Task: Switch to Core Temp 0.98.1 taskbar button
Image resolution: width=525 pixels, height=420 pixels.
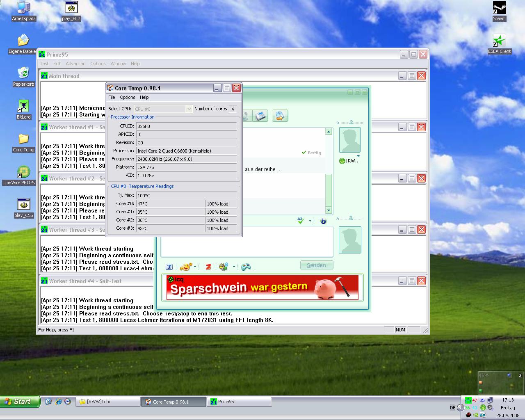Action: pos(174,402)
